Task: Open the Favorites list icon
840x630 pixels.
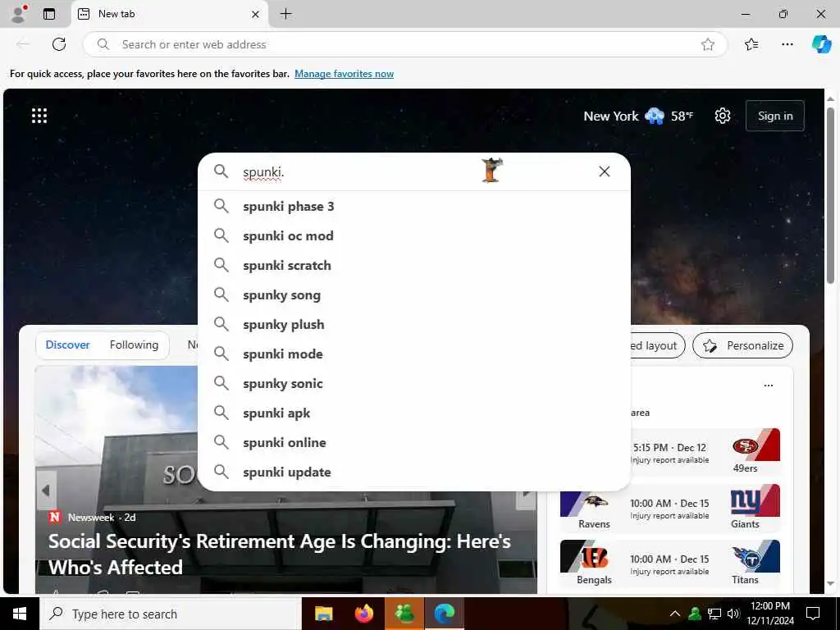Action: [x=751, y=44]
